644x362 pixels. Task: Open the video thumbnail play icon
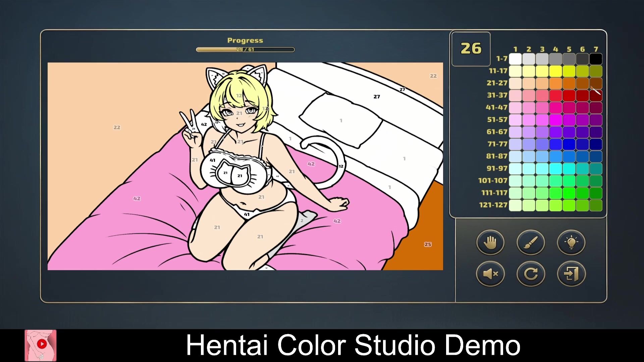pyautogui.click(x=42, y=344)
